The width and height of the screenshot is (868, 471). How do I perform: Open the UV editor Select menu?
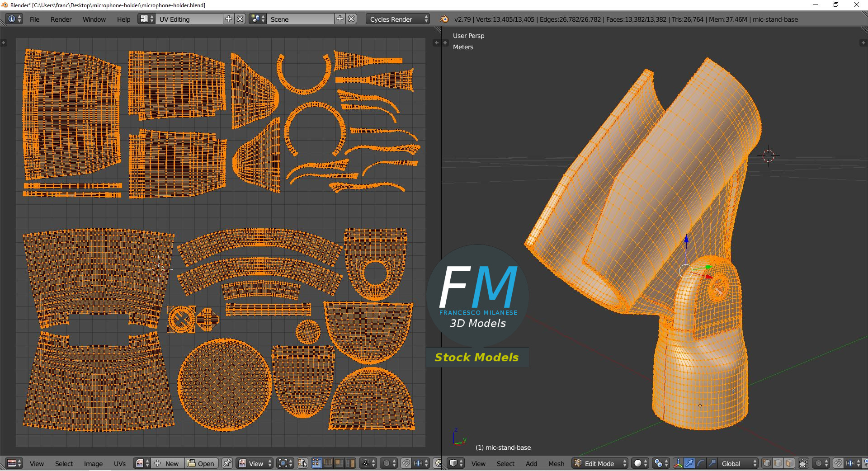[x=64, y=464]
